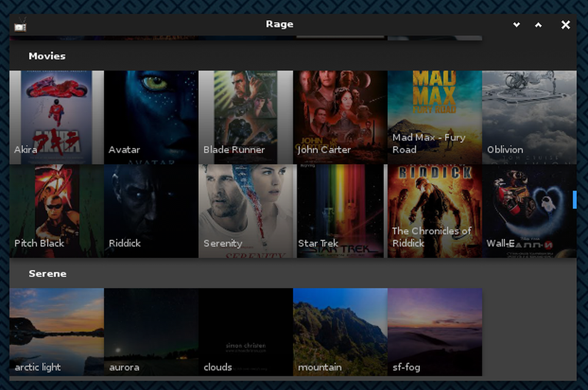This screenshot has height=390, width=588.
Task: Play the sf-fog video
Action: (435, 332)
